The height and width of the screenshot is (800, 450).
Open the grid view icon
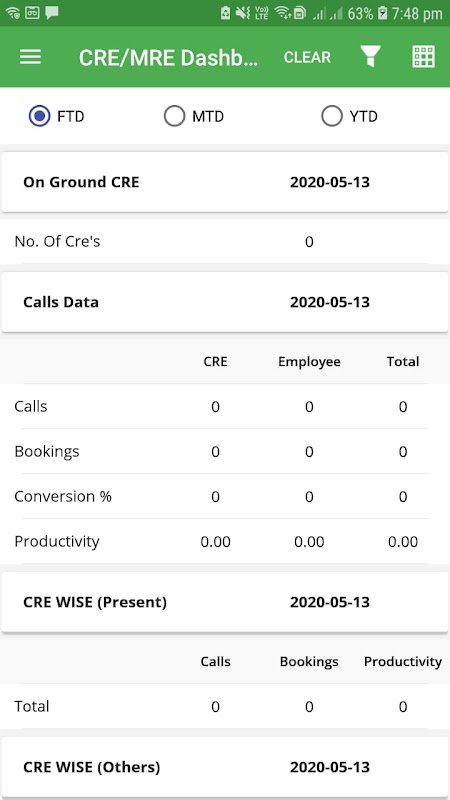click(x=423, y=57)
